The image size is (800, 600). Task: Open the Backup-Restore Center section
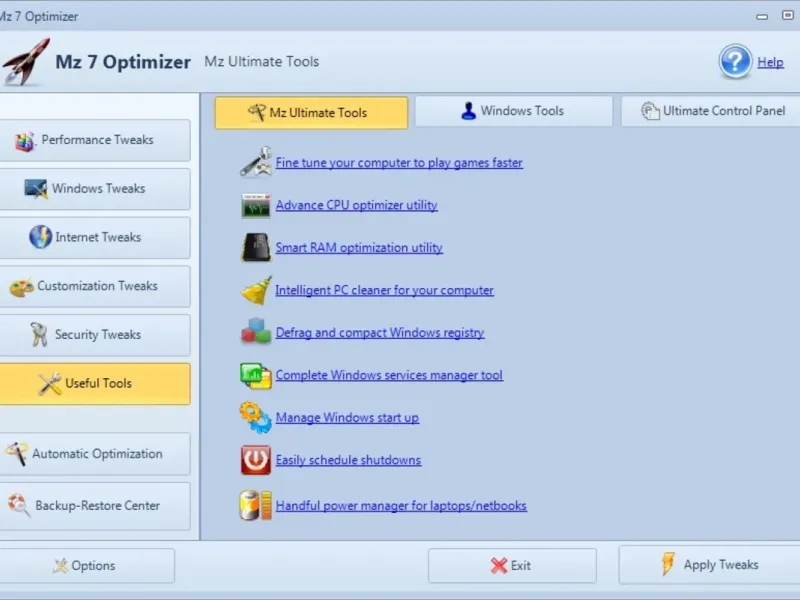[x=95, y=506]
